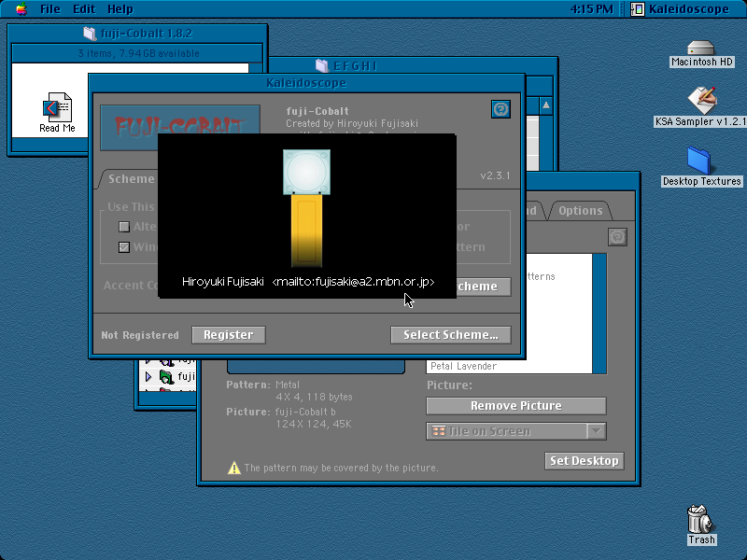Click the dimmed help button below the Options tab
The image size is (747, 560).
click(x=617, y=237)
